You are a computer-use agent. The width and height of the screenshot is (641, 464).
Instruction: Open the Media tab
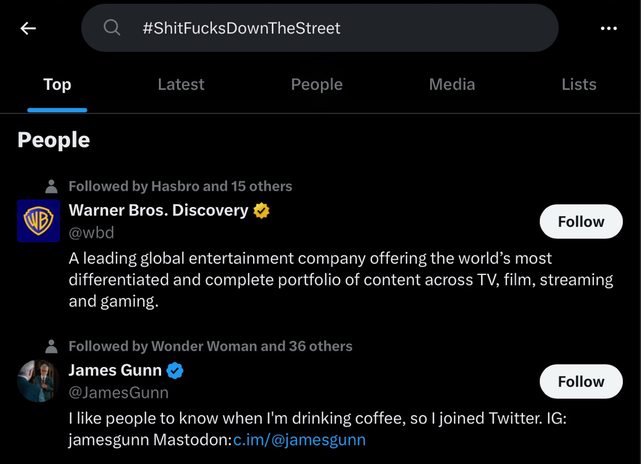click(x=452, y=85)
